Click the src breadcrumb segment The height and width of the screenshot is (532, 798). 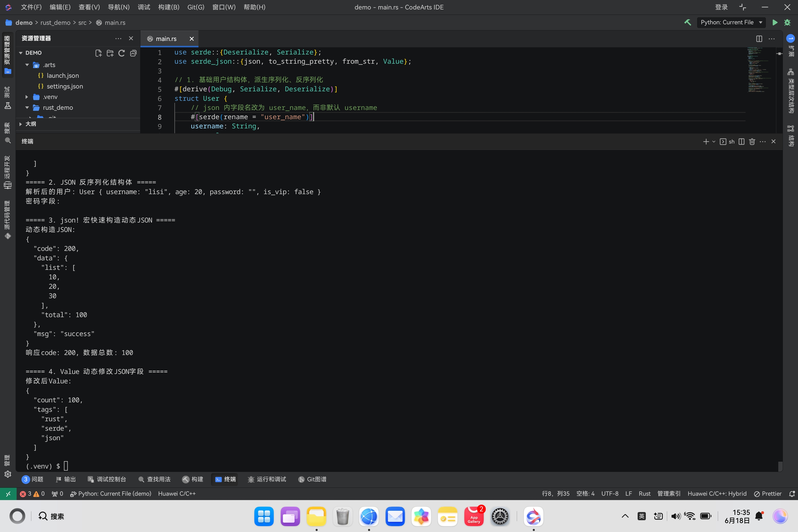[x=82, y=23]
